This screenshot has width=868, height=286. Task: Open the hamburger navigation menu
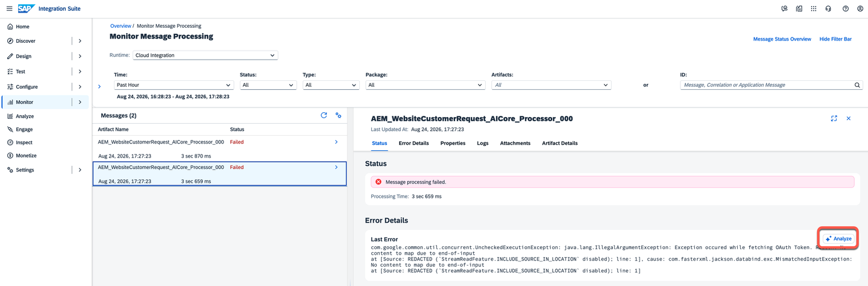9,8
